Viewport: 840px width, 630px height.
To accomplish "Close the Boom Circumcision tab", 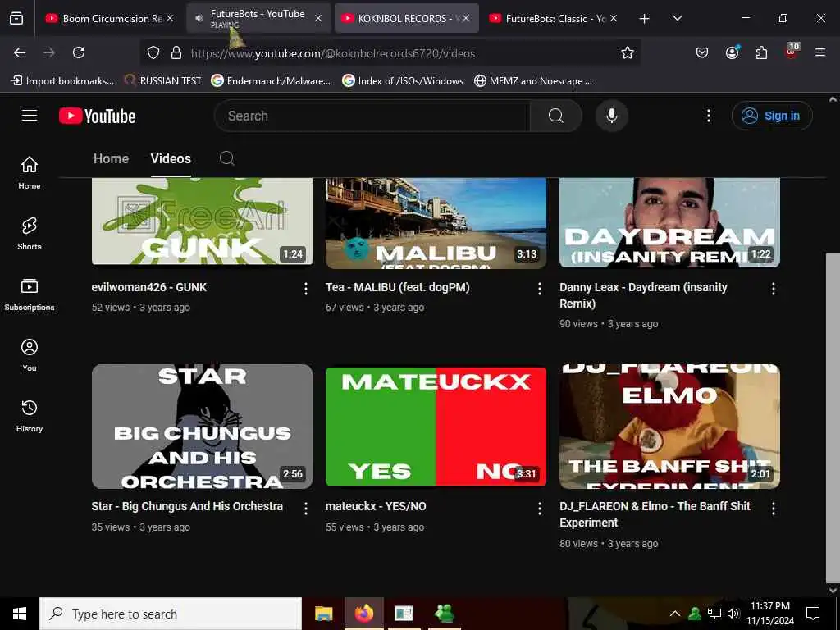I will coord(170,18).
